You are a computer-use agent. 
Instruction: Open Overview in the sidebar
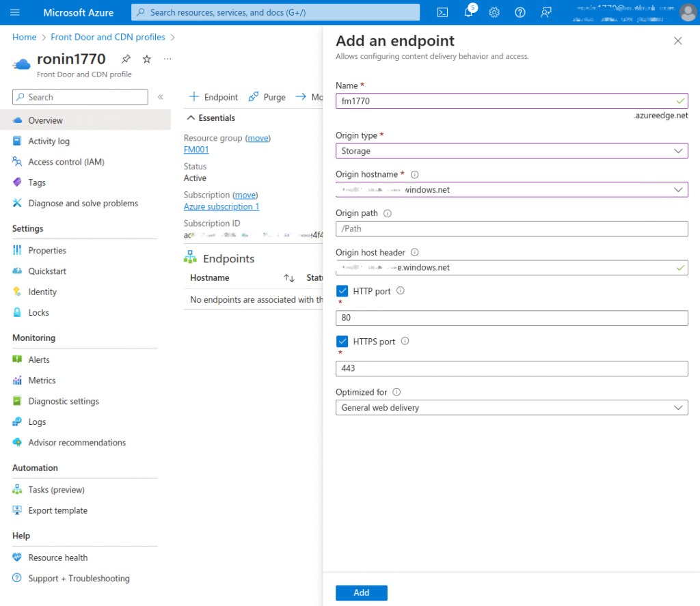coord(85,120)
